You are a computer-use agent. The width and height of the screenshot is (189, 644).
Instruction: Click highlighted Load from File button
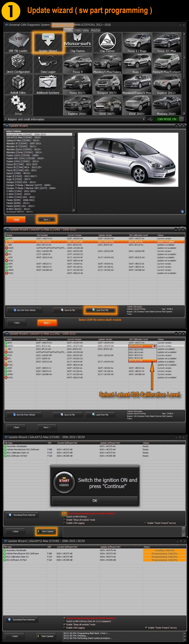tap(100, 310)
